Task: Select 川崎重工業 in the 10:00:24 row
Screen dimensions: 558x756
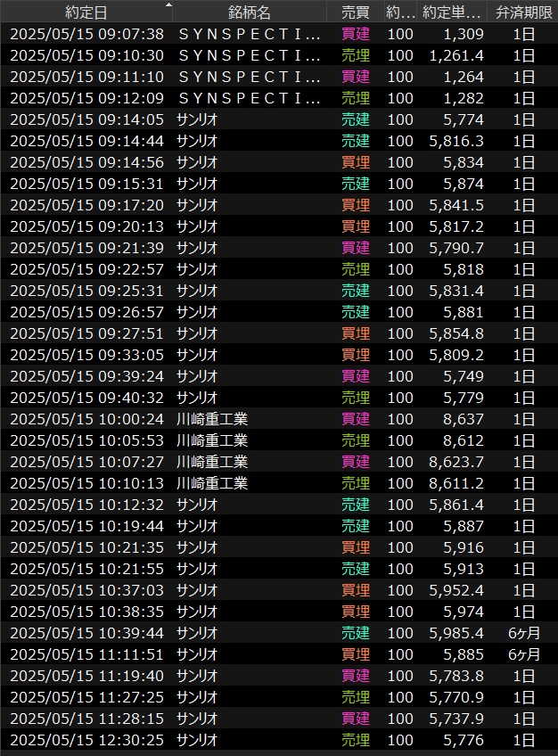Action: pos(212,419)
